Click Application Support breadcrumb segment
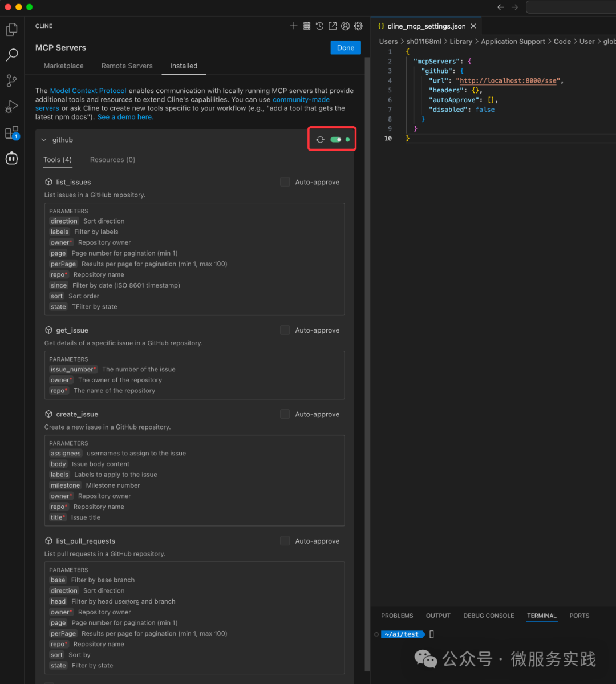 pyautogui.click(x=513, y=42)
